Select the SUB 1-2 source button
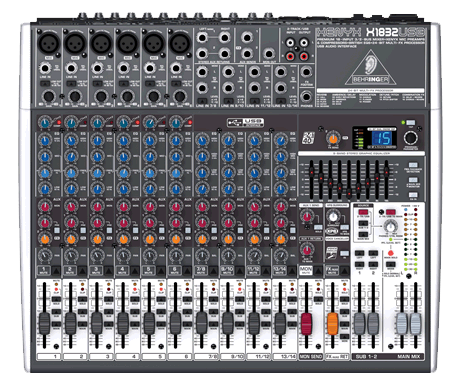 pyautogui.click(x=363, y=223)
